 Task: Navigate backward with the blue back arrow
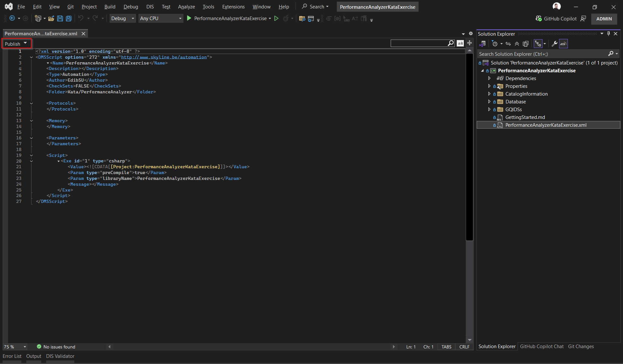(12, 18)
